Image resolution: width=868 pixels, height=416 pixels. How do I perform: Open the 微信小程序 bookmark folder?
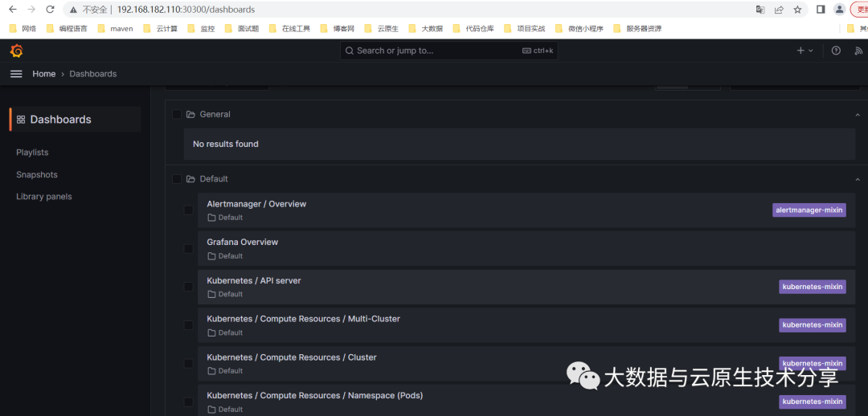coord(579,29)
